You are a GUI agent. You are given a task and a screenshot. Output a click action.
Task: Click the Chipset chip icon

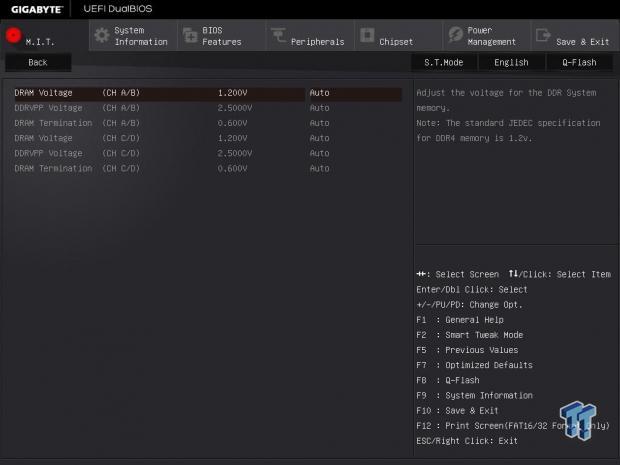point(367,35)
